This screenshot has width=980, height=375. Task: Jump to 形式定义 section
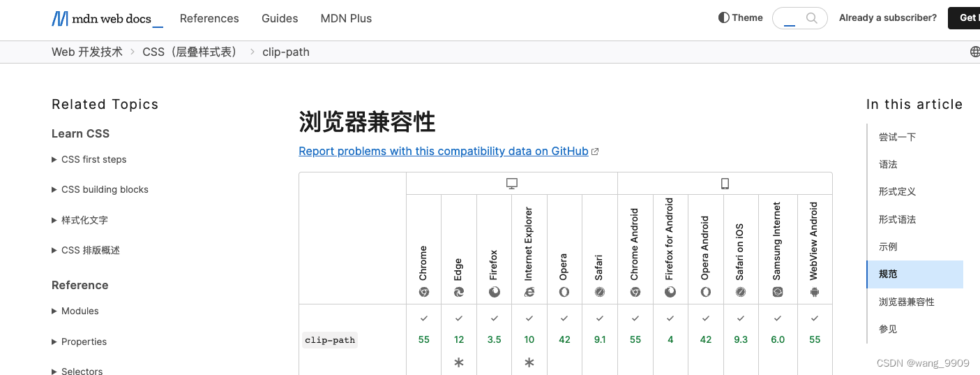pos(898,191)
